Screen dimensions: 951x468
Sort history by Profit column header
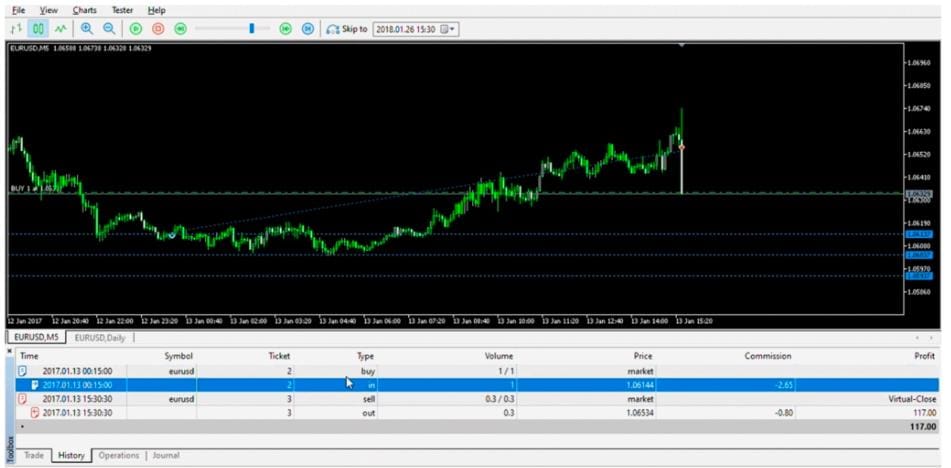pos(923,355)
